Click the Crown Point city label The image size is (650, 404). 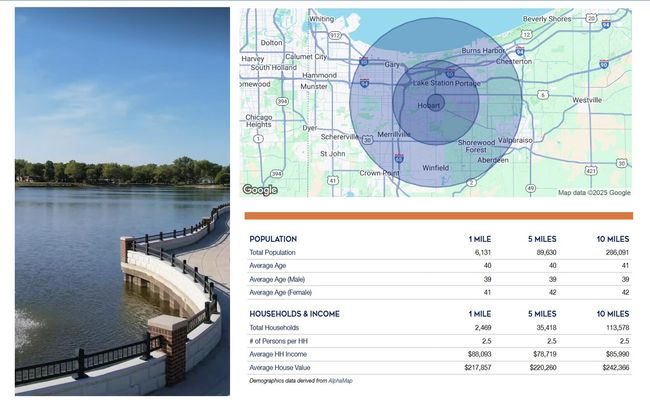tap(379, 172)
